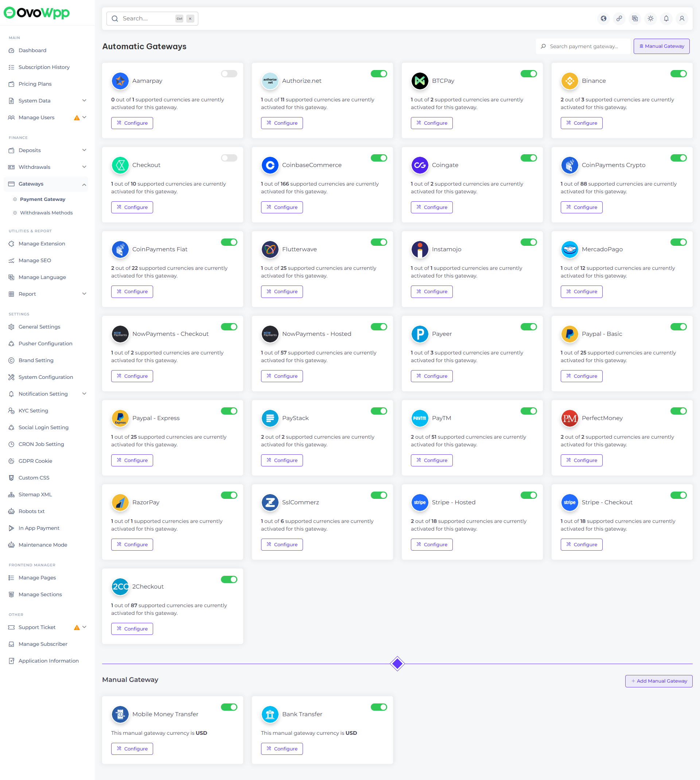The height and width of the screenshot is (780, 700).
Task: Click the link chain icon
Action: click(619, 19)
